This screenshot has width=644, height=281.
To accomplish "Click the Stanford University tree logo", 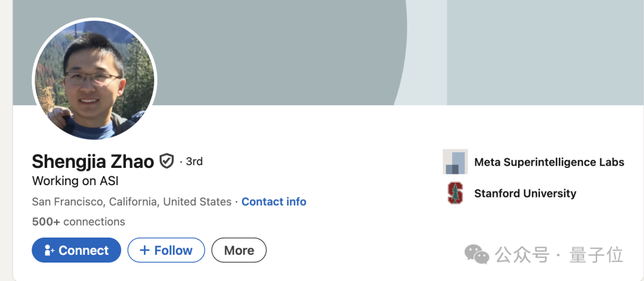I will point(455,193).
